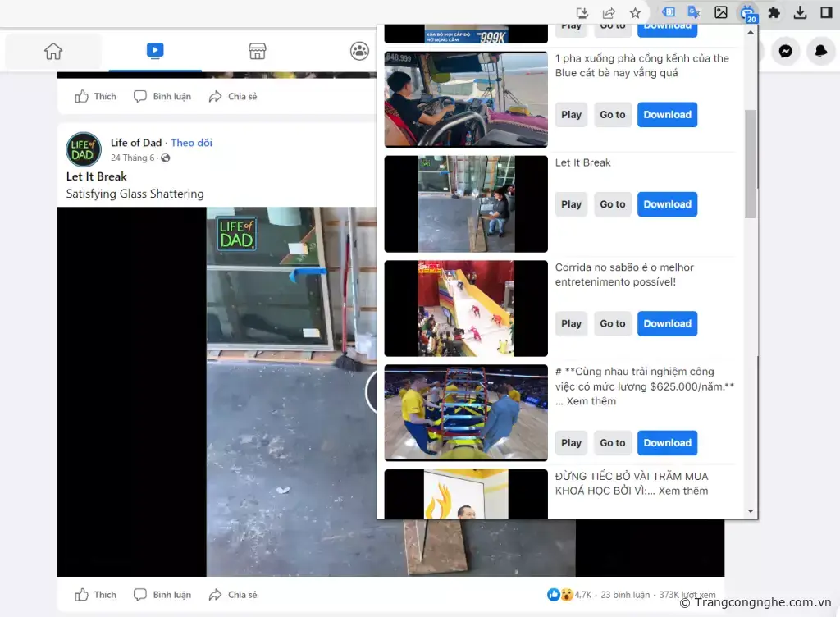840x617 pixels.
Task: Click the popup list scroll-down arrow
Action: [750, 511]
